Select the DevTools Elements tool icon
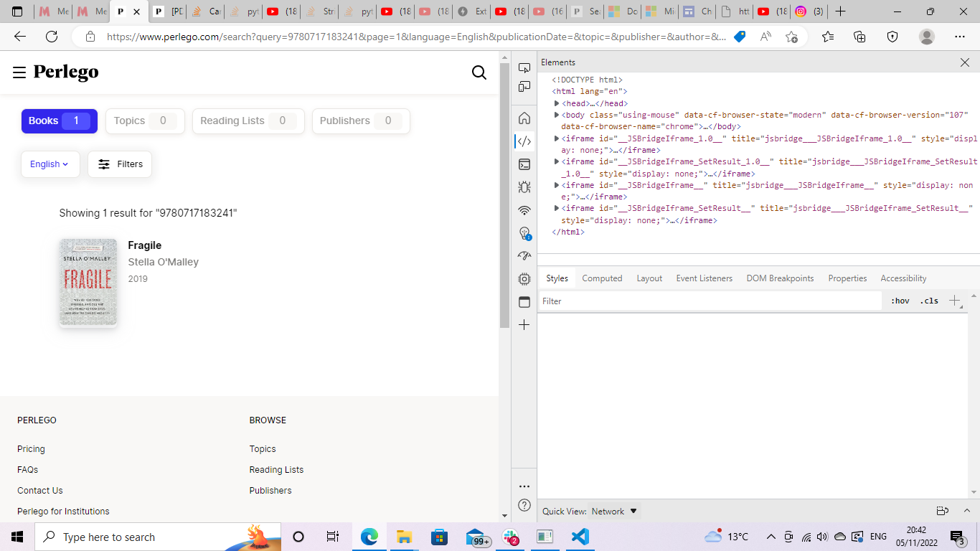The image size is (980, 551). pos(524,141)
